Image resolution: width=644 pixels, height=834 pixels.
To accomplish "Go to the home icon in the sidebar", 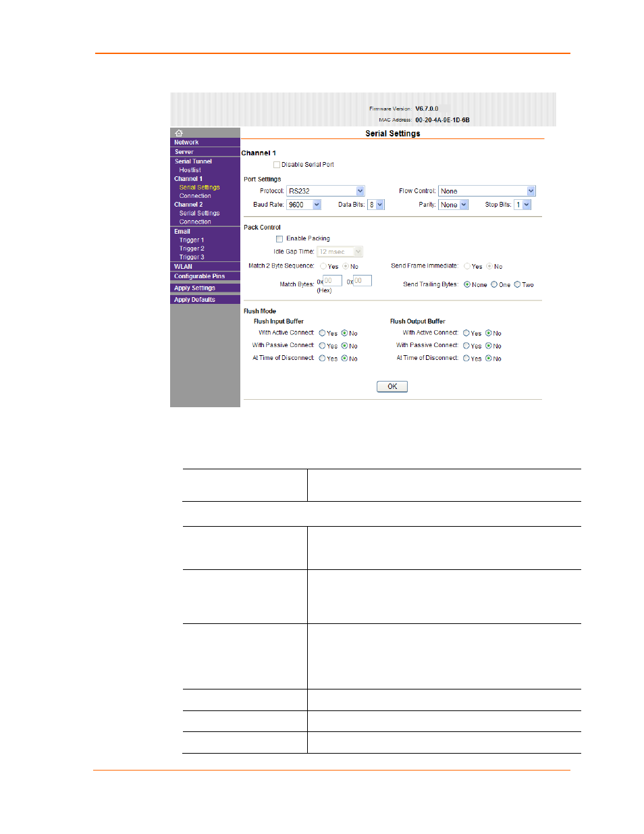I will (179, 133).
